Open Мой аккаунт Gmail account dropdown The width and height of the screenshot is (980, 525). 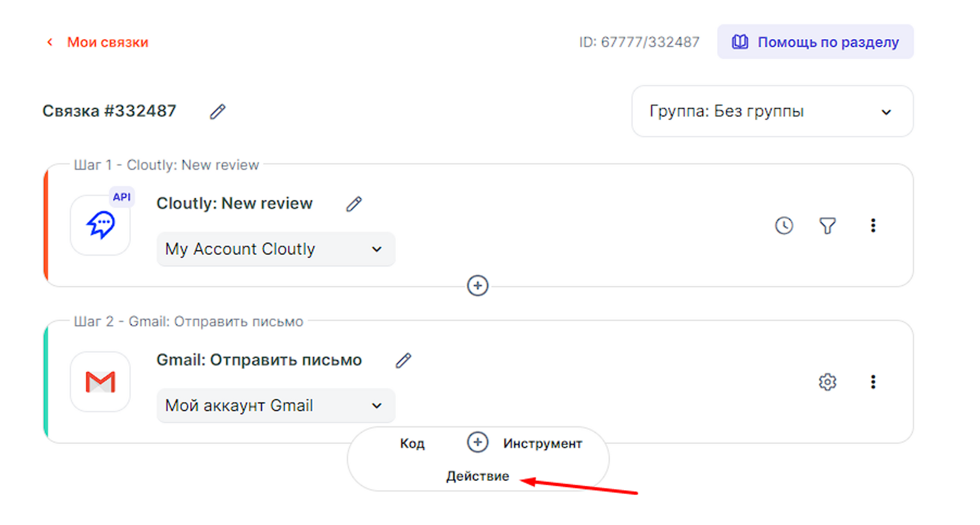point(276,406)
